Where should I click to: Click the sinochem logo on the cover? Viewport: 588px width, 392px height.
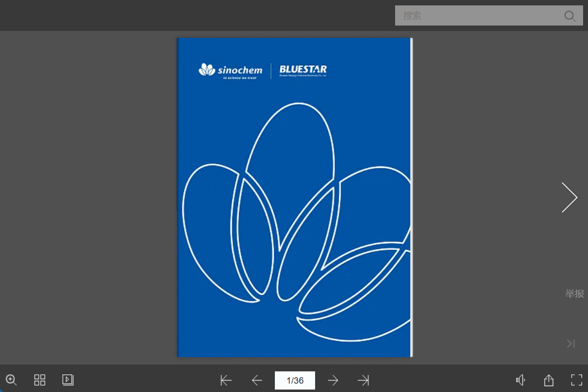(x=231, y=71)
